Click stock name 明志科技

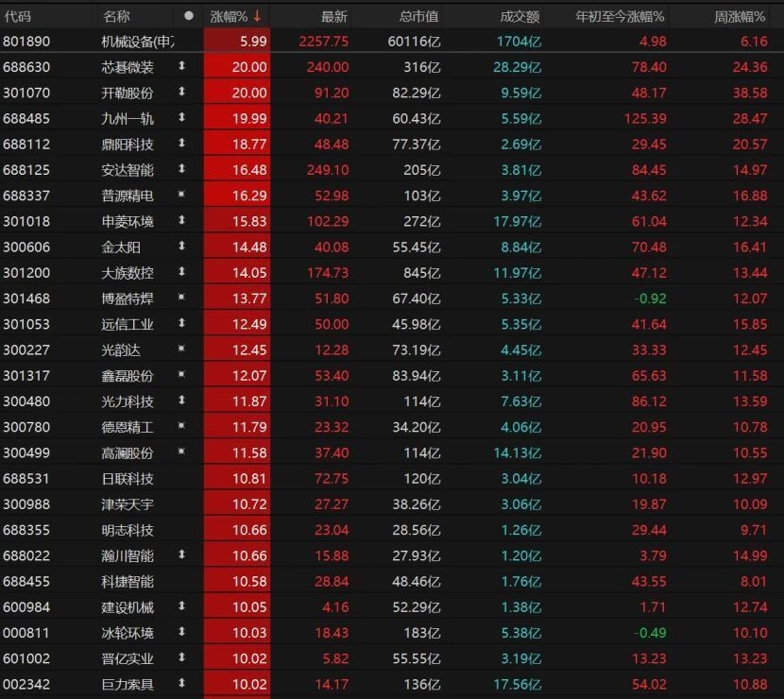pos(128,530)
